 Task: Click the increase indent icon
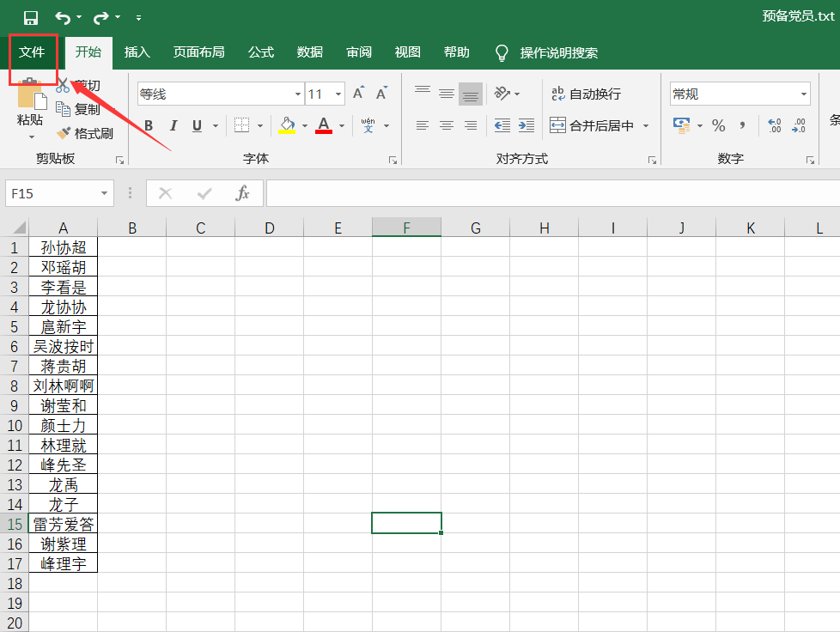(x=526, y=125)
